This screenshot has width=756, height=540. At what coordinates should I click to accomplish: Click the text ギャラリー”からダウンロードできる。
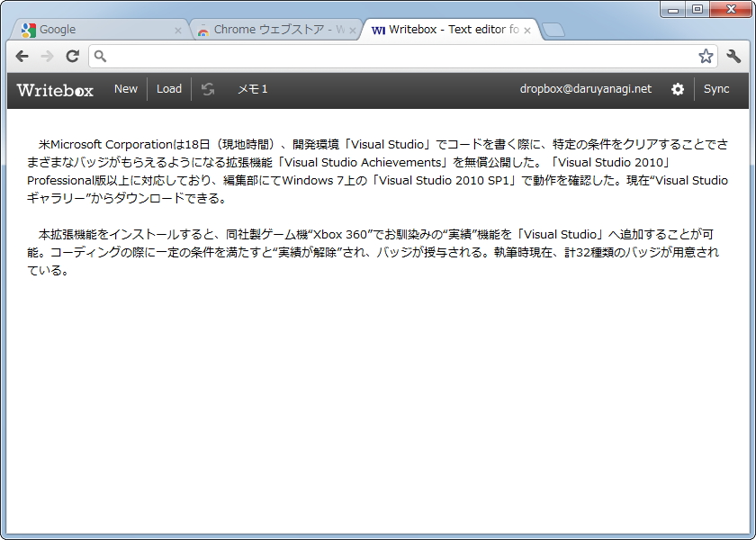[126, 198]
